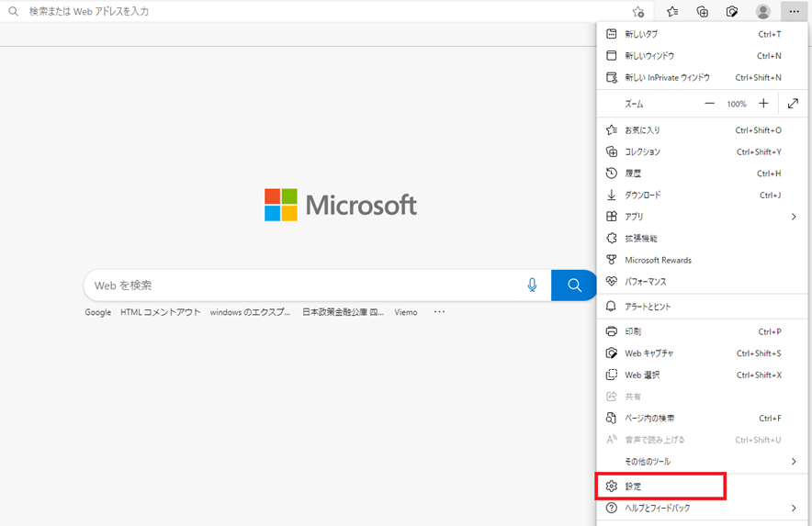This screenshot has height=526, width=812.
Task: Click the Microsoft logo on the page
Action: pos(340,205)
